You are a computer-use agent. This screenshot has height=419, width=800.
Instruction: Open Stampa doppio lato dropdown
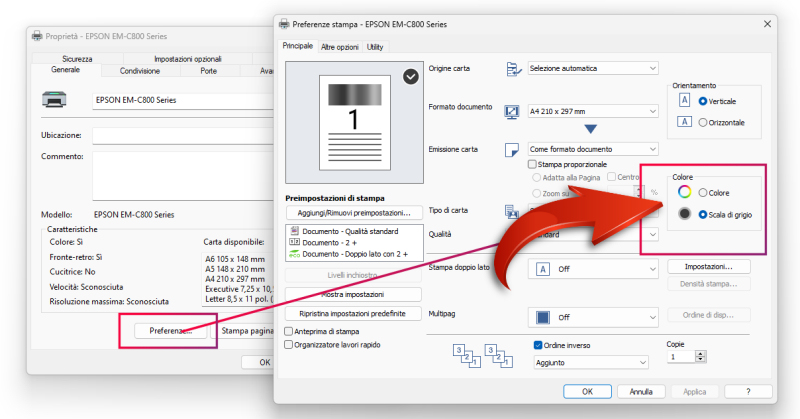(x=593, y=269)
